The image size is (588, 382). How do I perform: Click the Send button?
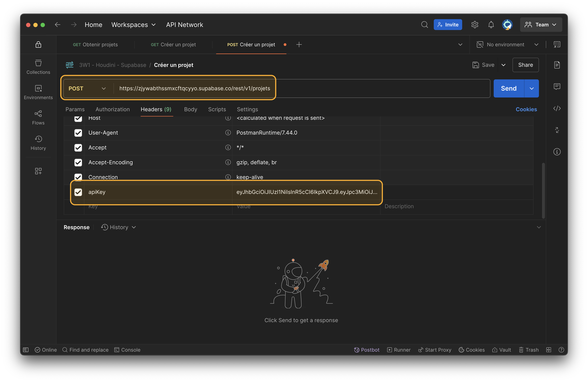click(x=509, y=88)
